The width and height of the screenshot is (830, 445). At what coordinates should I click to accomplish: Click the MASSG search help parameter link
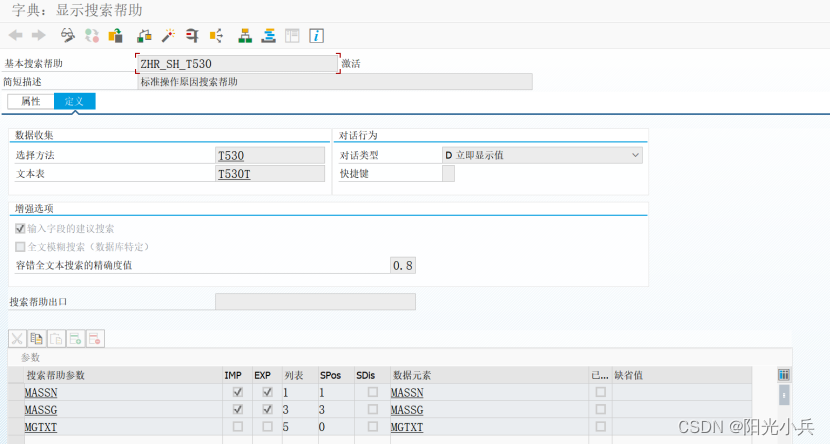coord(41,410)
